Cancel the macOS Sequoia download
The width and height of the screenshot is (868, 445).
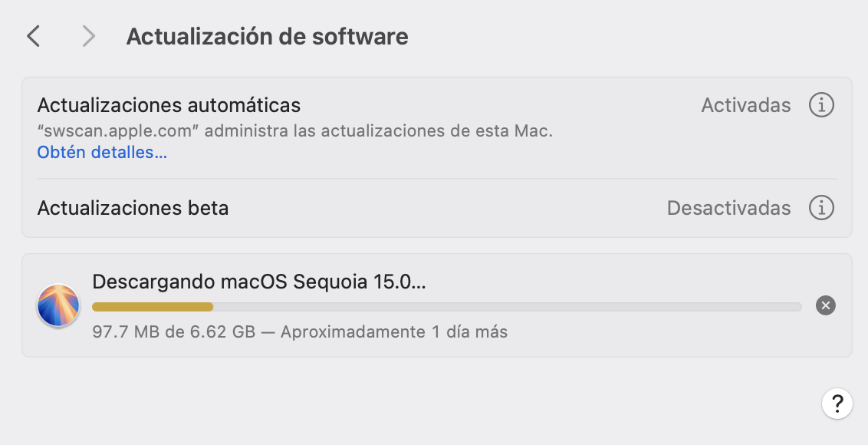826,305
